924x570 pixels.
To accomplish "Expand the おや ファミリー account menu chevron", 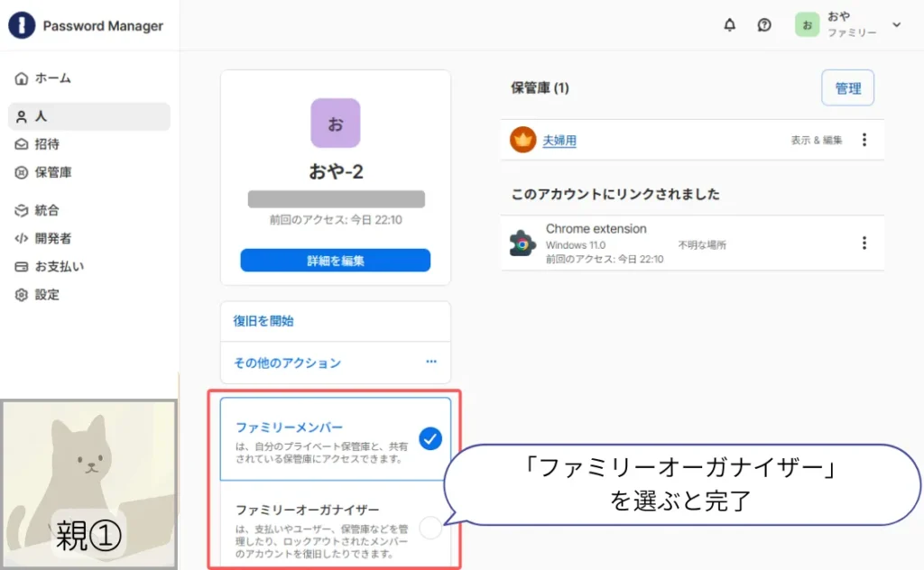I will 895,25.
